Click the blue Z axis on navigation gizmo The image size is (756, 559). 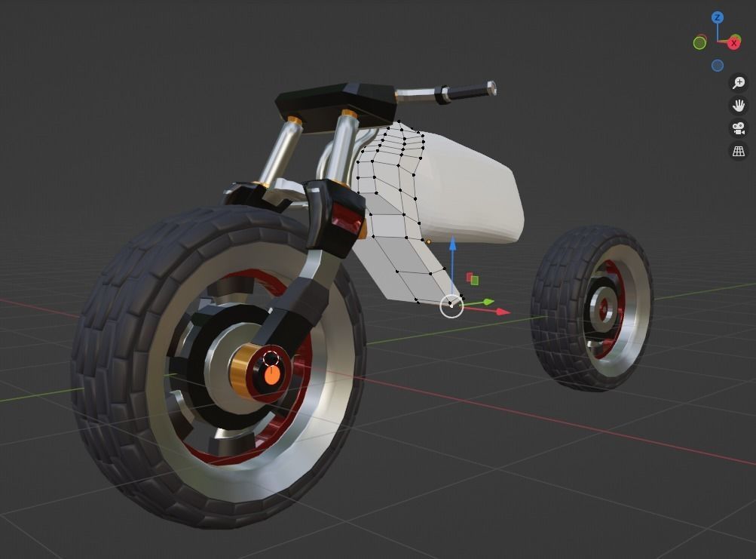[x=718, y=18]
